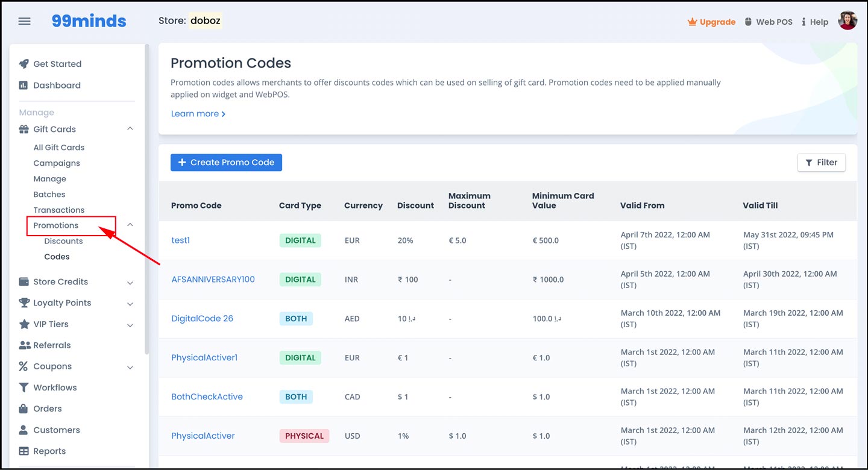868x470 pixels.
Task: Collapse the Gift Cards section chevron
Action: pyautogui.click(x=130, y=128)
